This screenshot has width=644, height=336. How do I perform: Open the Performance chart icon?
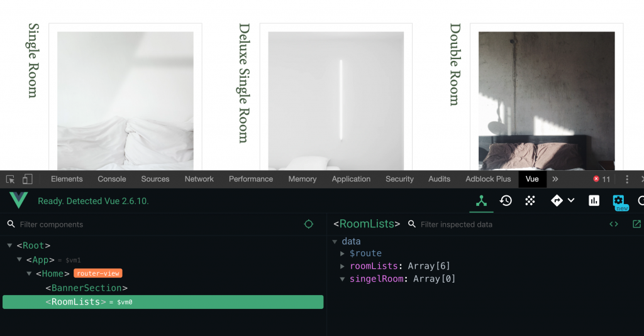pos(594,200)
